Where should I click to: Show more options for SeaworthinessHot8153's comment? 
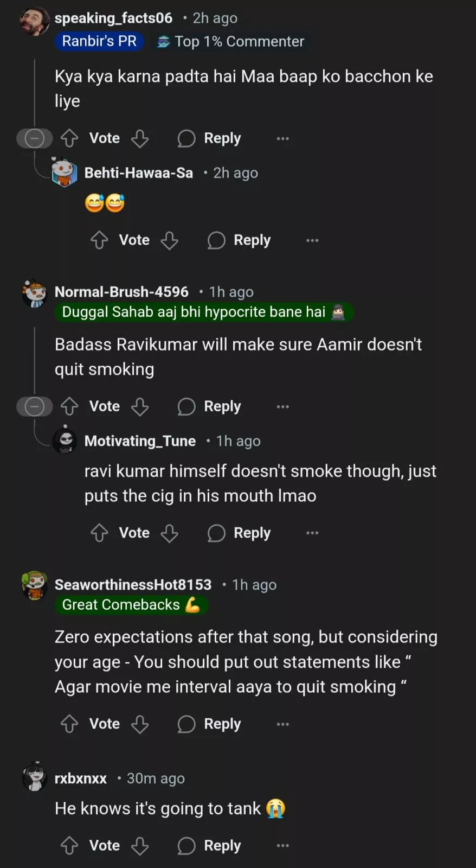282,724
